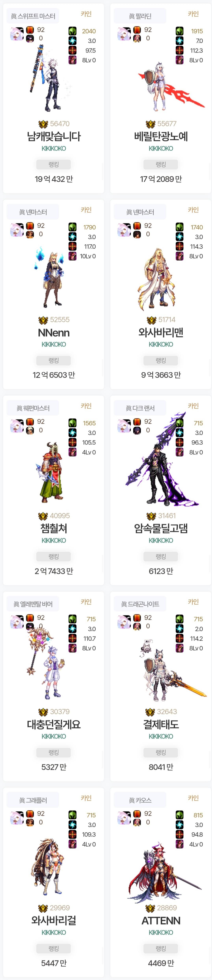
Task: Open 랭킹 button under 남캐맞습니다
Action: (54, 164)
